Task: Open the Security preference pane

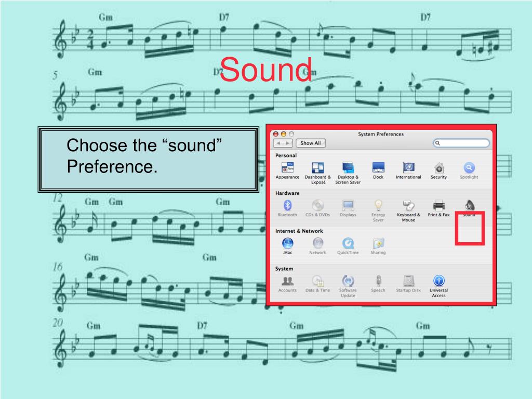Action: [438, 168]
